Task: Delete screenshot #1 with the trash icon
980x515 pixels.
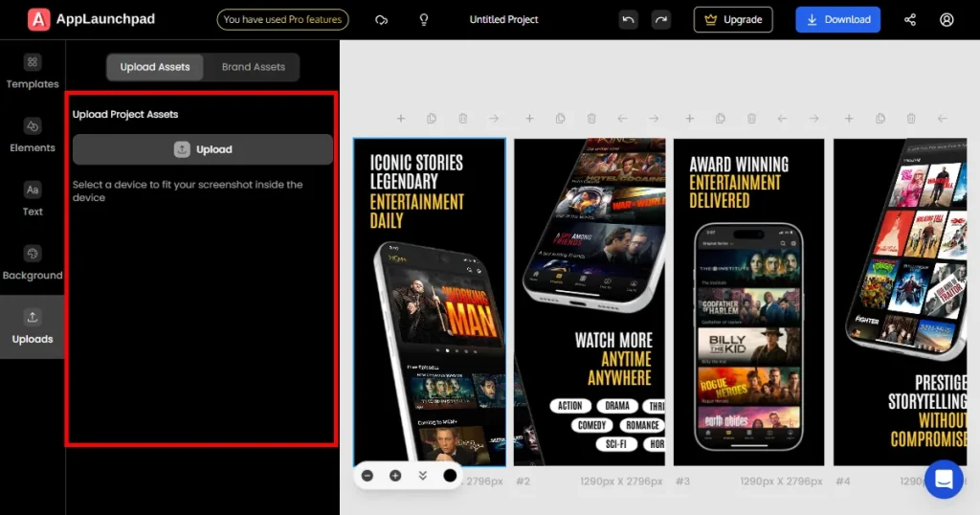Action: tap(462, 118)
